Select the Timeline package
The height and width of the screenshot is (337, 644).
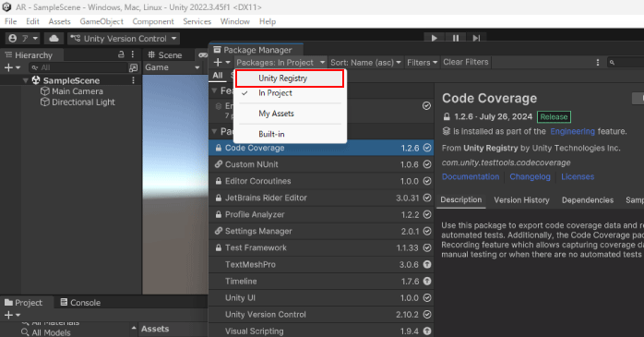coord(321,282)
